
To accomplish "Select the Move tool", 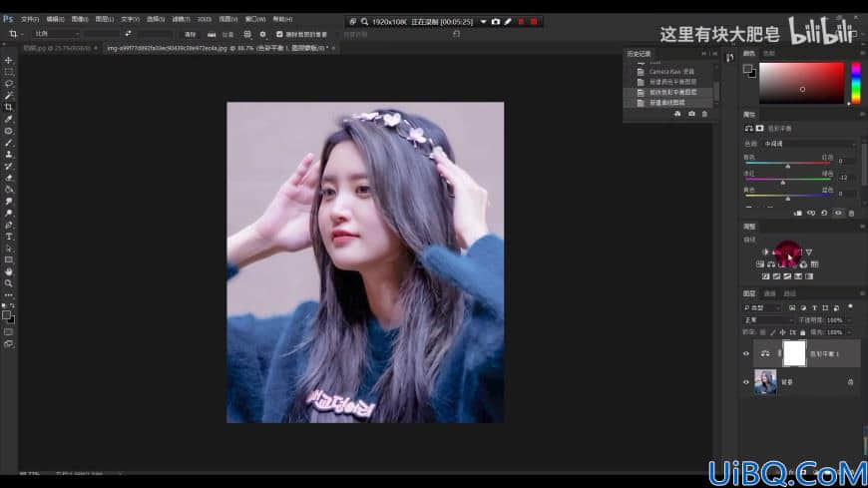I will pos(8,60).
